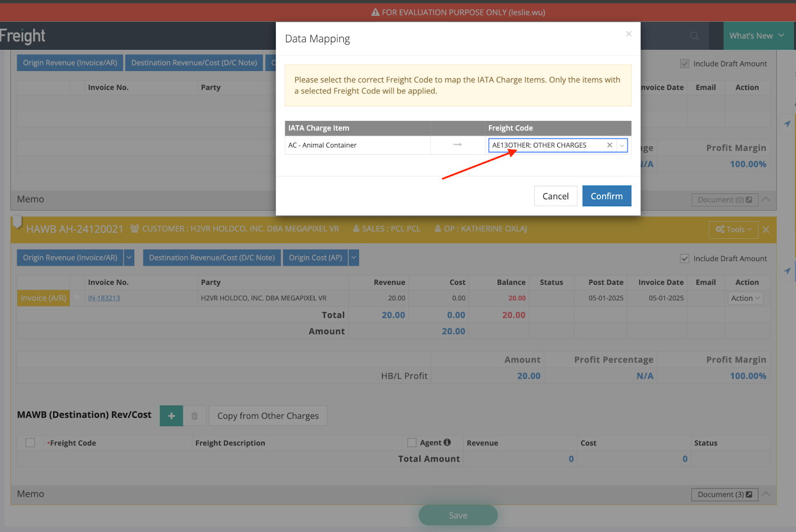Viewport: 796px width, 532px height.
Task: Click the Freight Code input field
Action: (546, 145)
